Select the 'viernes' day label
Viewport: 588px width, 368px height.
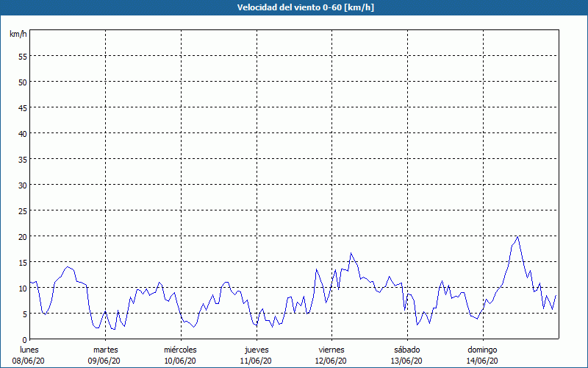click(331, 350)
